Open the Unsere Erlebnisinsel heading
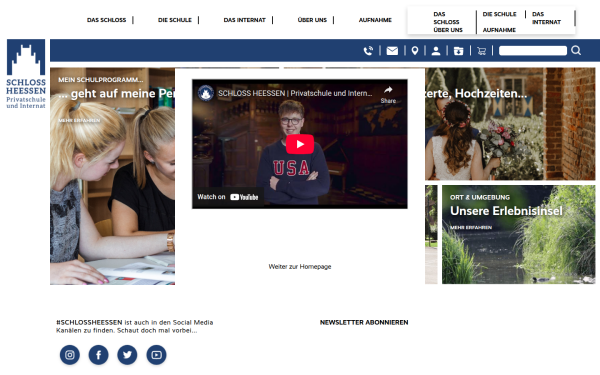Screen dimensions: 600x375 coord(506,211)
